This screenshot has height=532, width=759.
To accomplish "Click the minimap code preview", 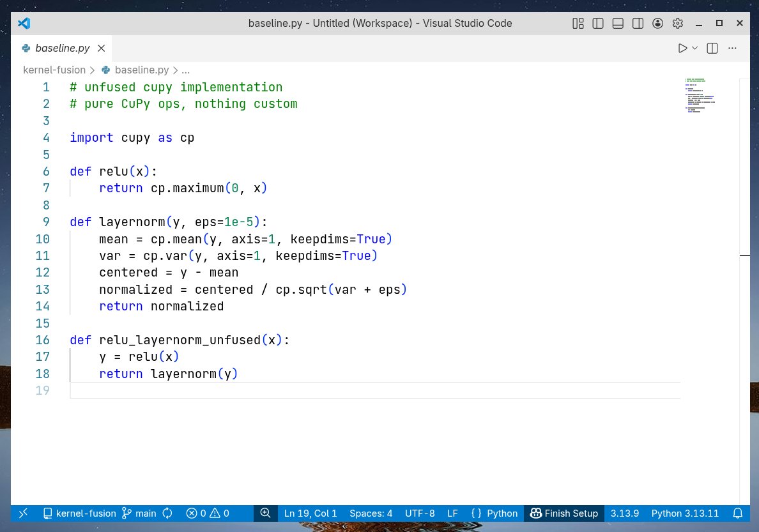I will click(x=700, y=95).
